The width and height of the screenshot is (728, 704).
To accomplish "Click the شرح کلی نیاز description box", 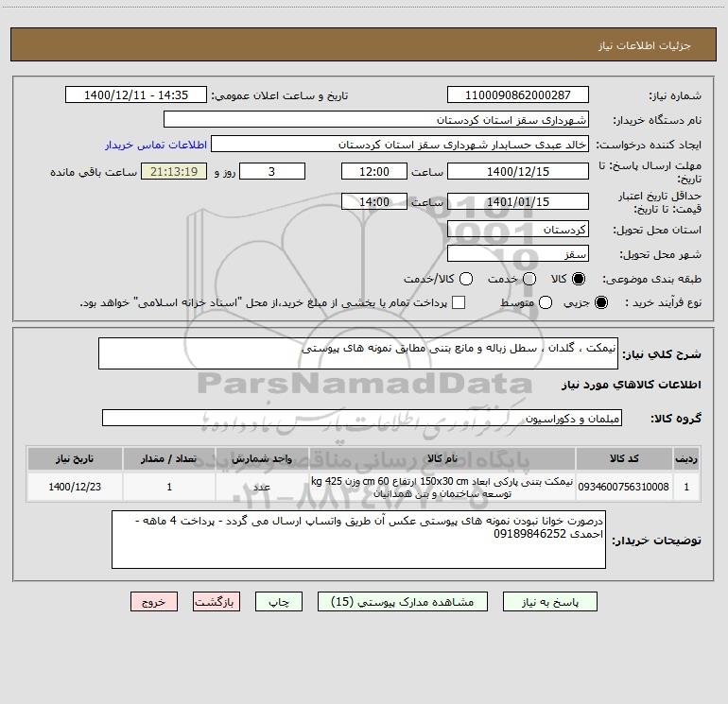I will (358, 353).
